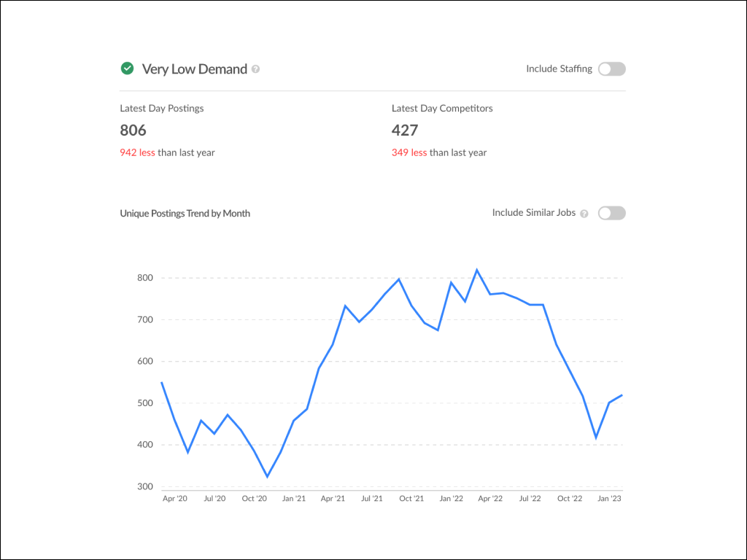Click the Jul '21 axis label

371,499
